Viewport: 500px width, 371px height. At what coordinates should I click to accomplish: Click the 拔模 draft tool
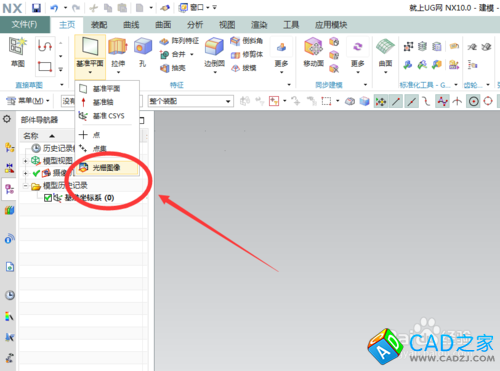click(244, 68)
